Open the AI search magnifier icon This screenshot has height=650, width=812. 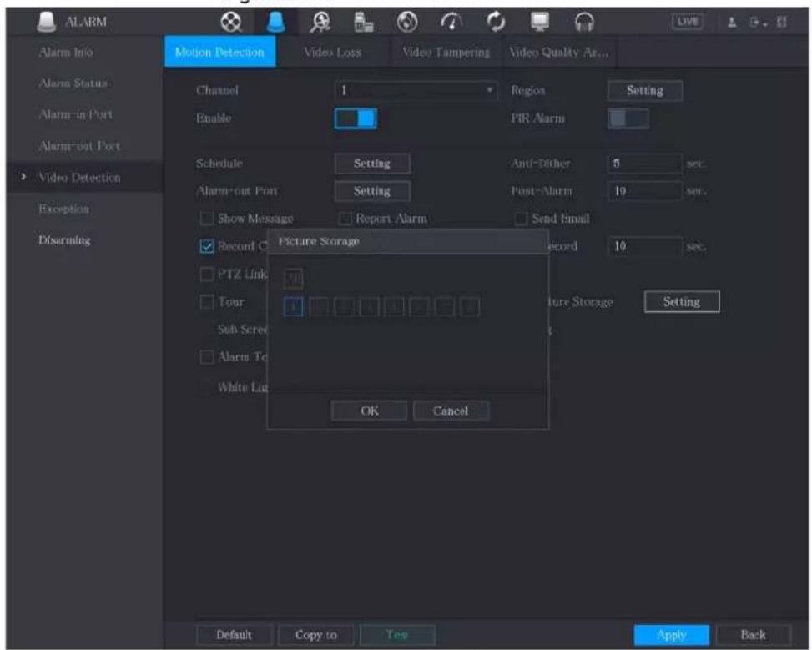coord(320,23)
